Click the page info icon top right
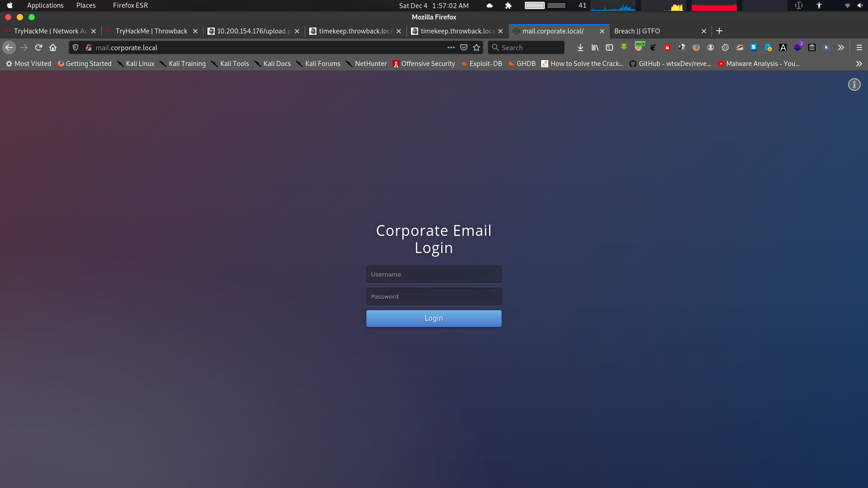Viewport: 868px width, 488px height. (x=854, y=84)
